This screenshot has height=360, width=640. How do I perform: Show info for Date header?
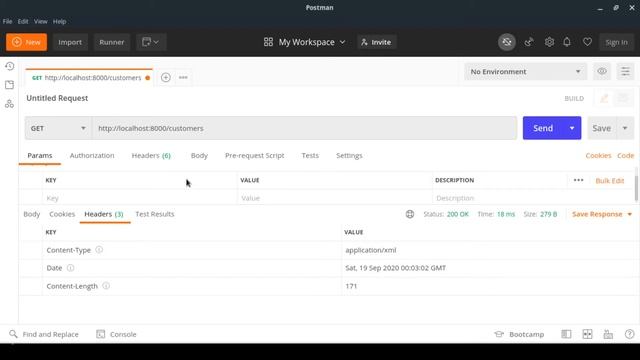point(71,268)
